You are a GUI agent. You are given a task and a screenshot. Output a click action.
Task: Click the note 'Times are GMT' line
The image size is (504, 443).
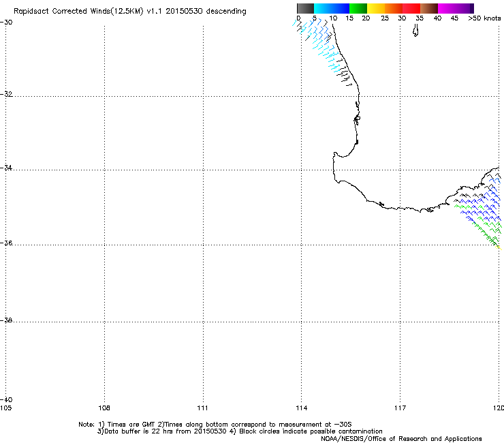[x=215, y=425]
